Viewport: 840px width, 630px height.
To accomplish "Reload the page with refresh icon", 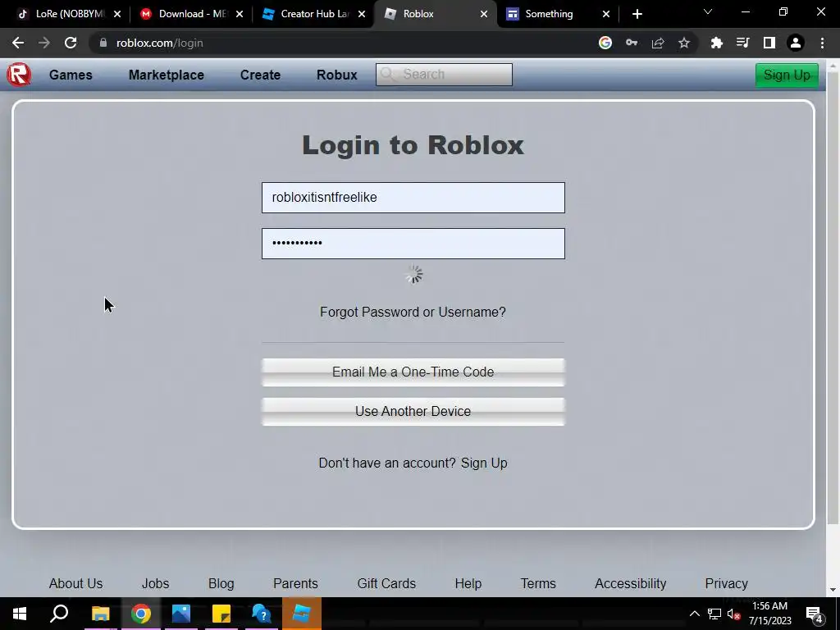I will [x=71, y=43].
